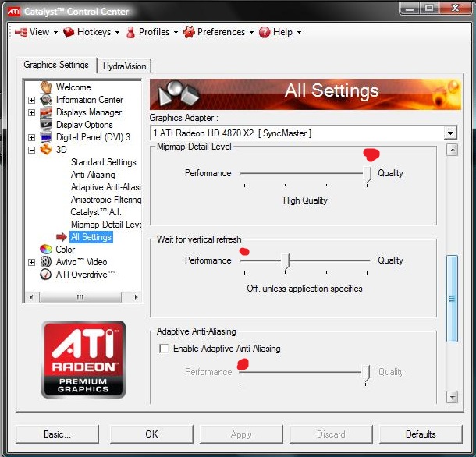
Task: Select Welcome in the tree
Action: 73,87
